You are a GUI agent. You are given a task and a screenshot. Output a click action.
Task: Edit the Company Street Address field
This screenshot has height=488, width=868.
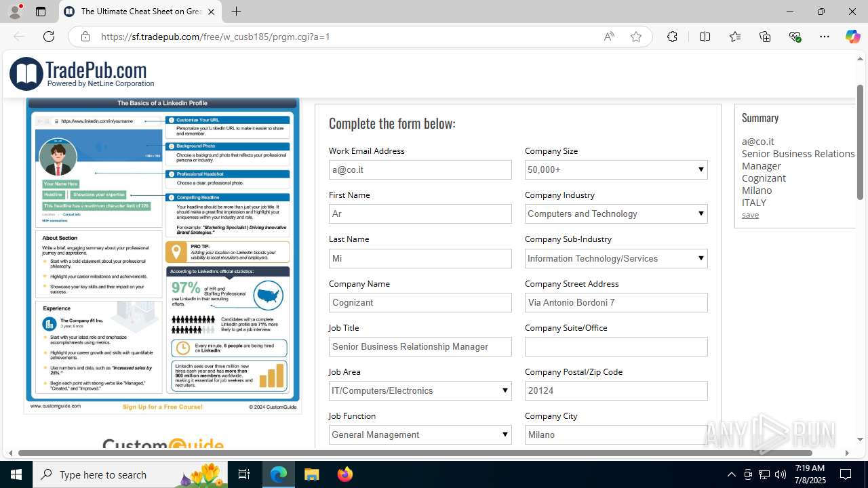pyautogui.click(x=616, y=302)
